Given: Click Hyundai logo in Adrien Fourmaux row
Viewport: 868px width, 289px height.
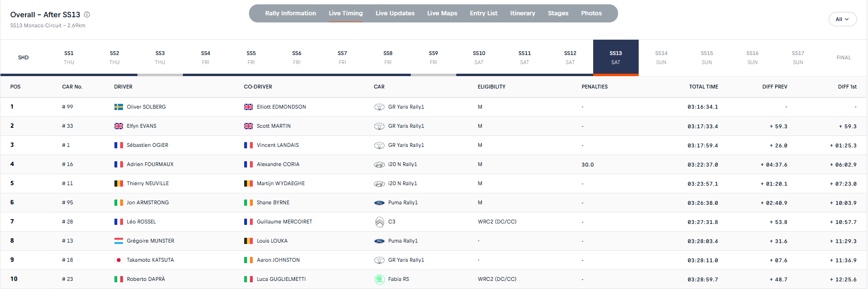Looking at the screenshot, I should pyautogui.click(x=379, y=165).
